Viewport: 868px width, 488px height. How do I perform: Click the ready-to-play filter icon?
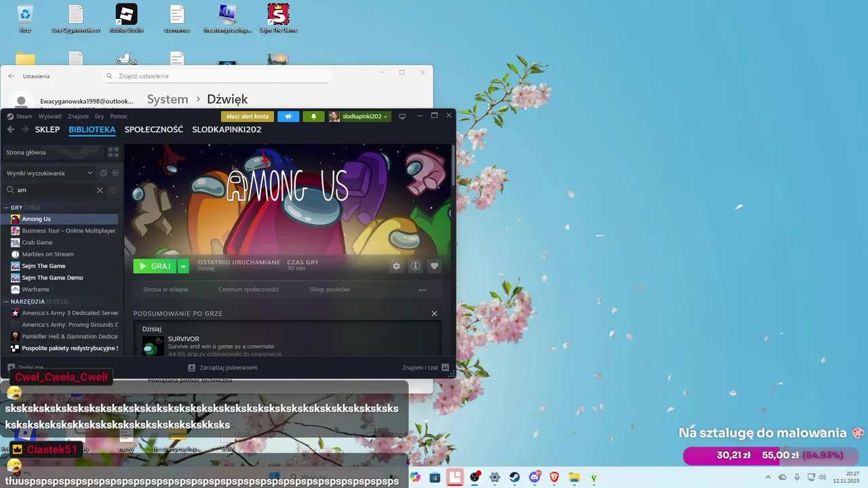pos(115,173)
